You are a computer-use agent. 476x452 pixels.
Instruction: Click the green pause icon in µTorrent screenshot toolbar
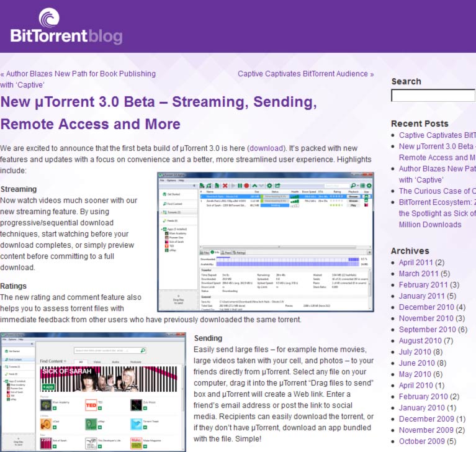tap(240, 186)
